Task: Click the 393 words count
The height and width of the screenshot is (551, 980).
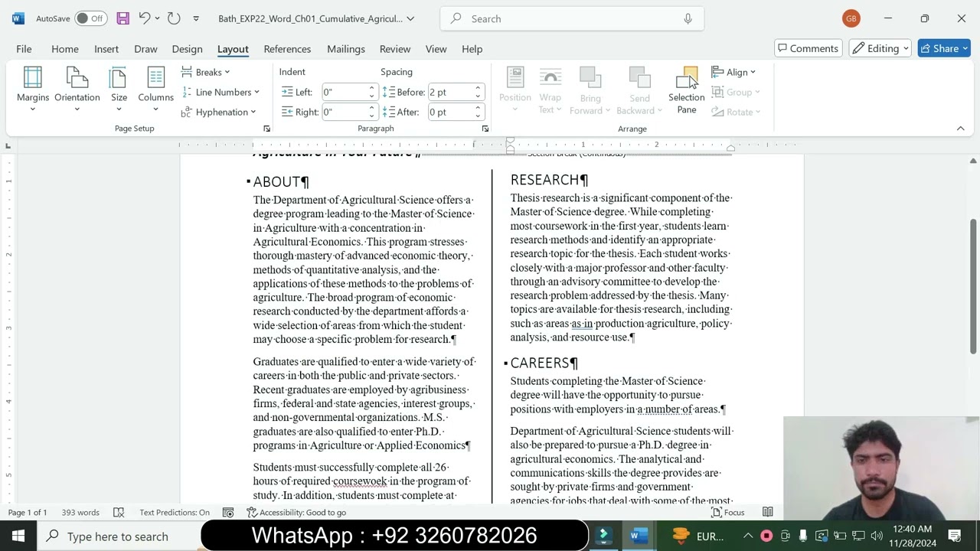Action: [x=80, y=512]
